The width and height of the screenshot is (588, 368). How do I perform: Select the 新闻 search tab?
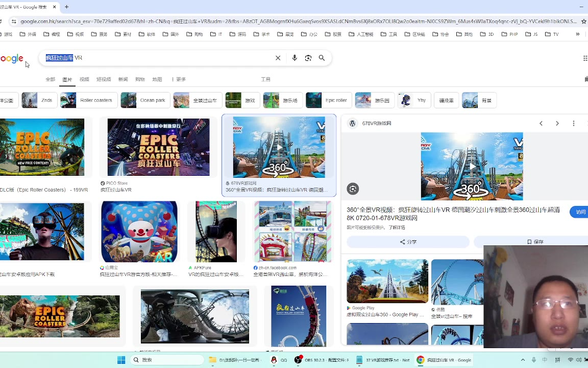pos(123,79)
